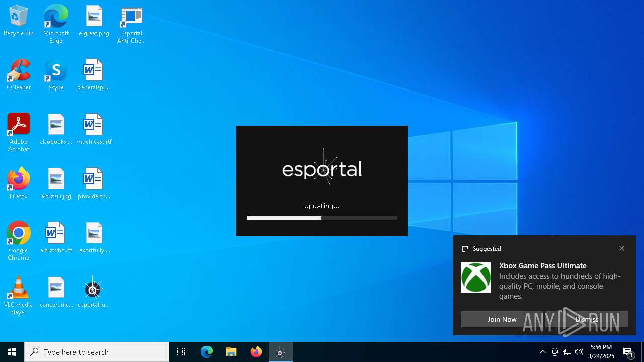Select the Skype desktop shortcut

[56, 75]
